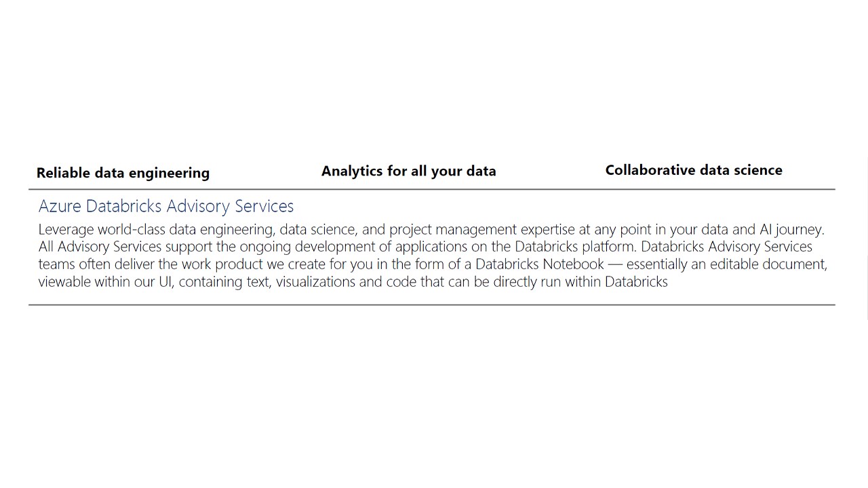Click the bottom divider line under the paragraph
This screenshot has height=488, width=868.
(x=432, y=305)
